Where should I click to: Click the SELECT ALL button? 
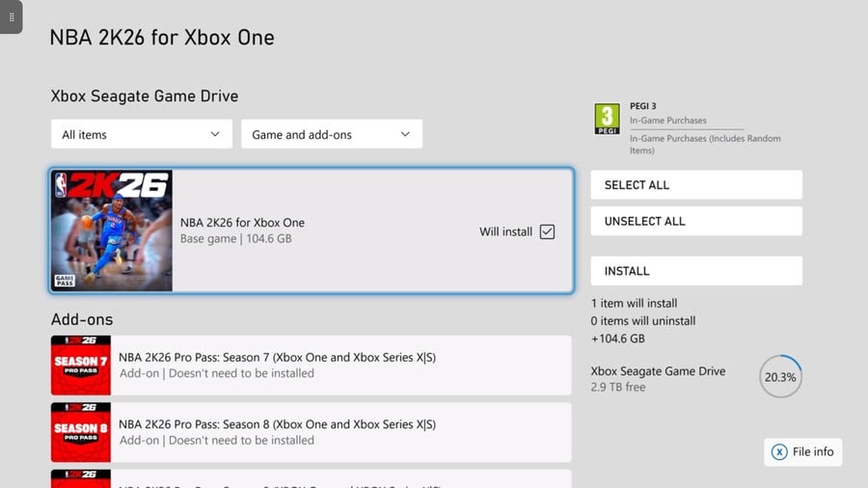point(696,185)
